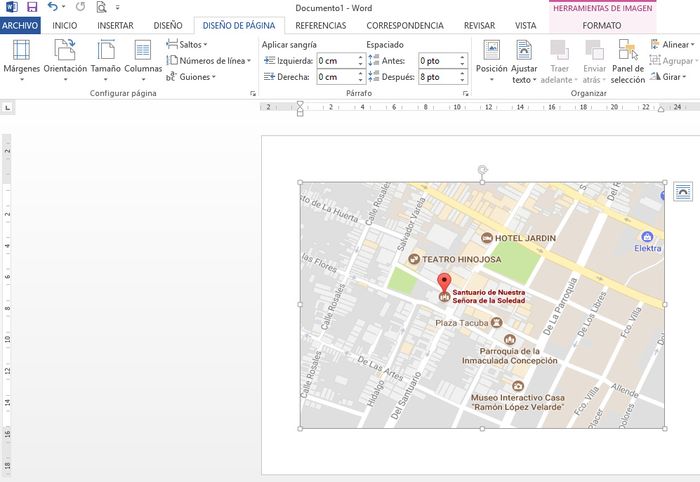The image size is (700, 482).
Task: Click the Undo arrow in title bar
Action: click(x=52, y=7)
